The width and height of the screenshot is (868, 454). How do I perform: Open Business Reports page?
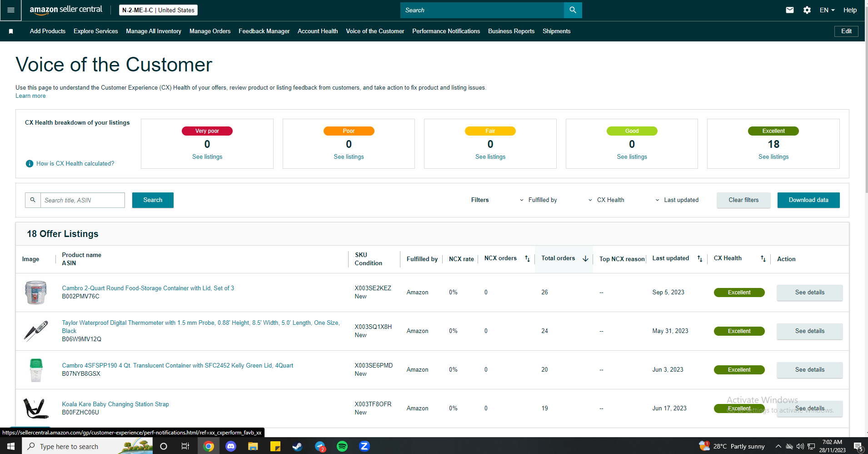click(x=511, y=31)
